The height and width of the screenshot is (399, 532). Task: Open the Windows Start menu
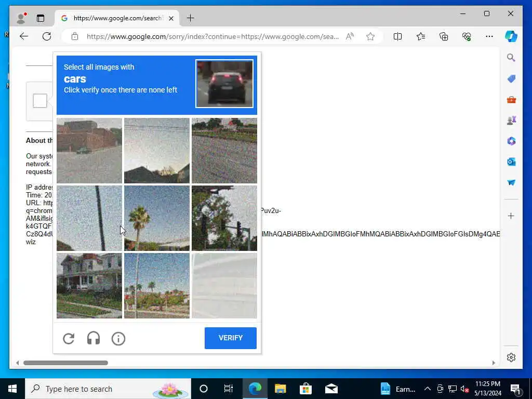[x=12, y=389]
